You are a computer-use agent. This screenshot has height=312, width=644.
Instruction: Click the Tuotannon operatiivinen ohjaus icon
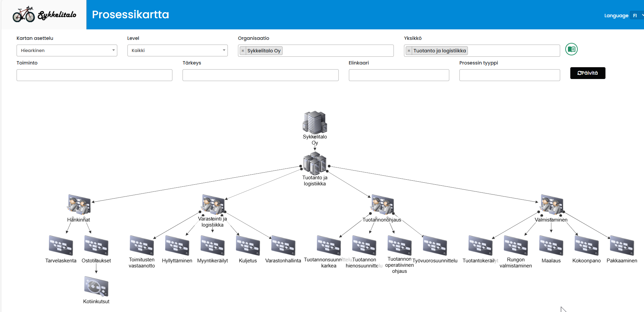click(400, 245)
